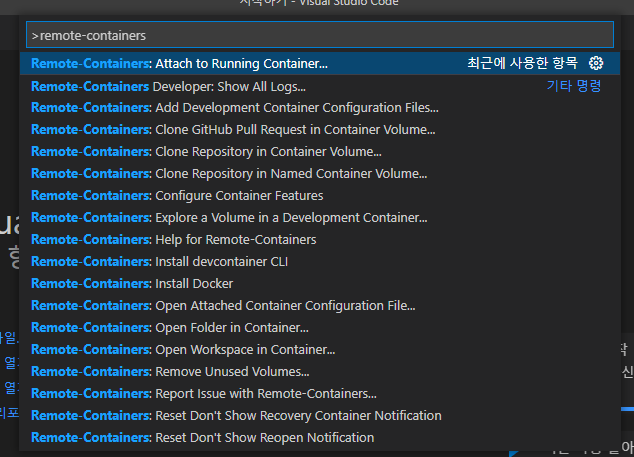Select Clone GitHub Pull Request in Container Volume
This screenshot has height=457, width=634.
click(320, 129)
